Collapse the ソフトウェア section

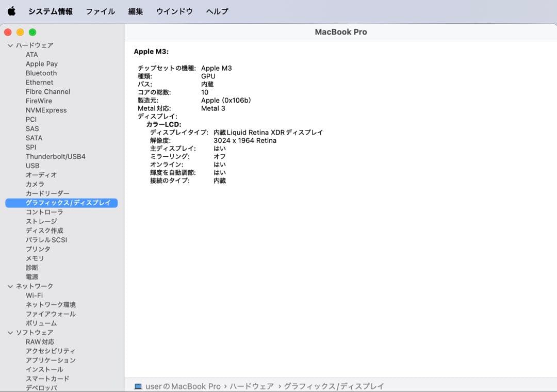[x=10, y=333]
